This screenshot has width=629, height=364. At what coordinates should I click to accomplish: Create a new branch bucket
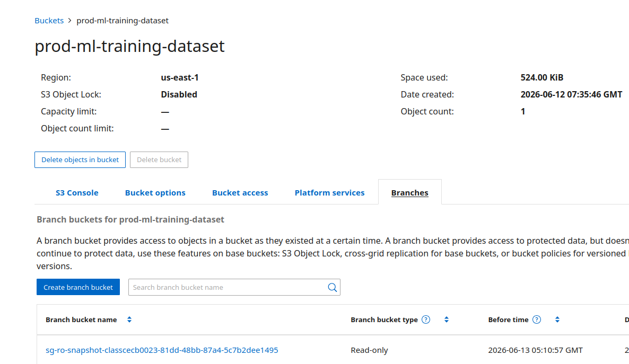78,287
